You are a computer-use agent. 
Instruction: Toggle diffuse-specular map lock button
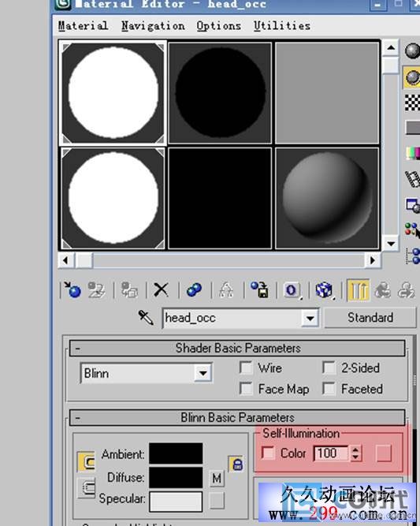86,488
